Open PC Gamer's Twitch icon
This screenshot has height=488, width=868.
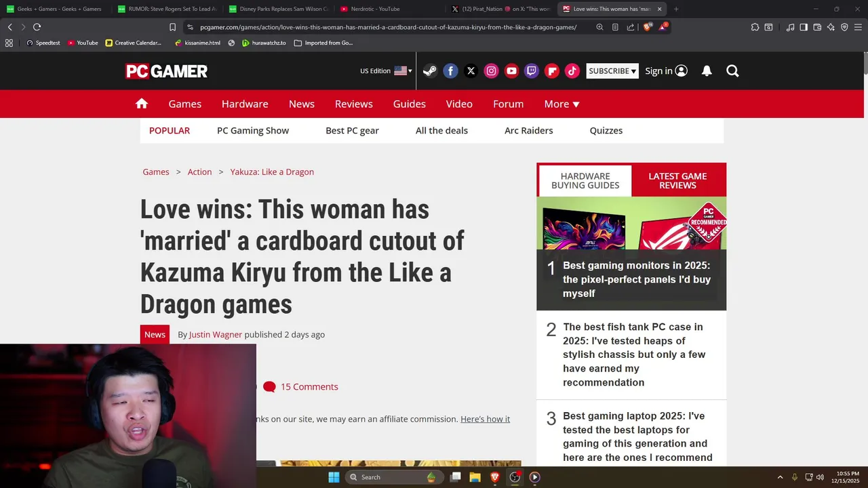532,70
